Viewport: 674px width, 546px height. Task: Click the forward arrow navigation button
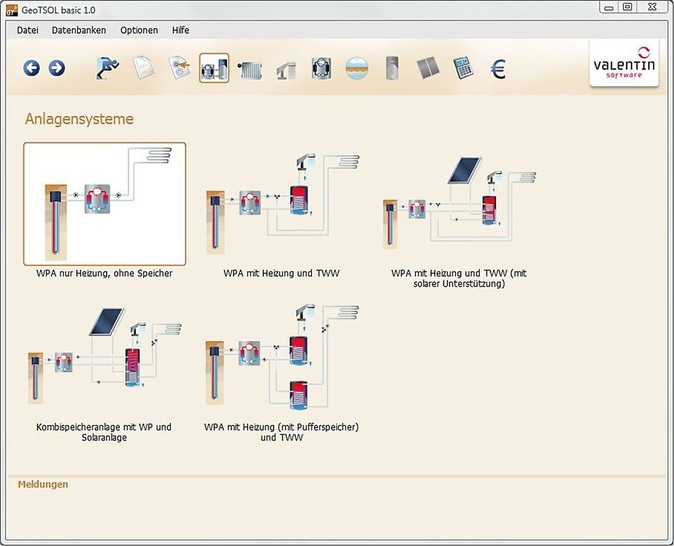[56, 68]
